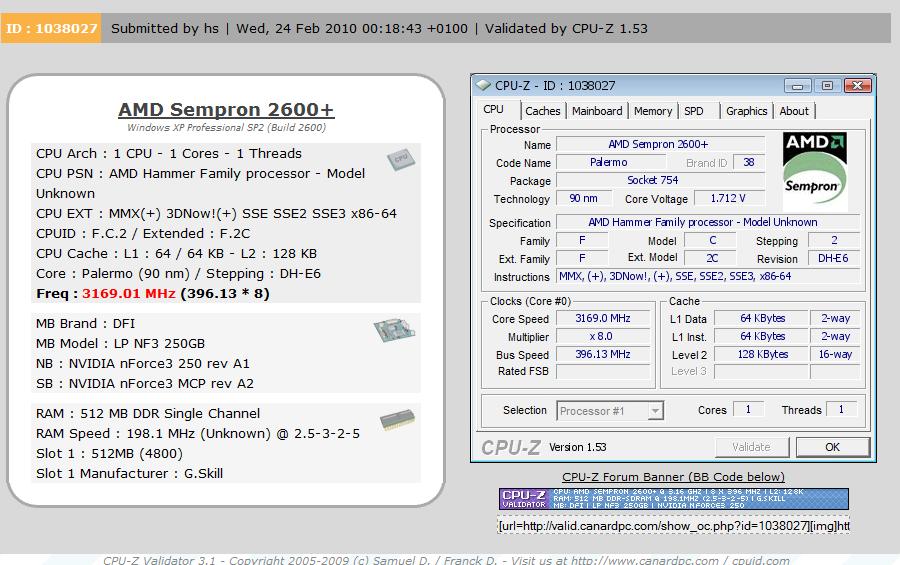The height and width of the screenshot is (565, 900).
Task: Click the Core Speed value 3169.0 MHz
Action: pos(603,319)
